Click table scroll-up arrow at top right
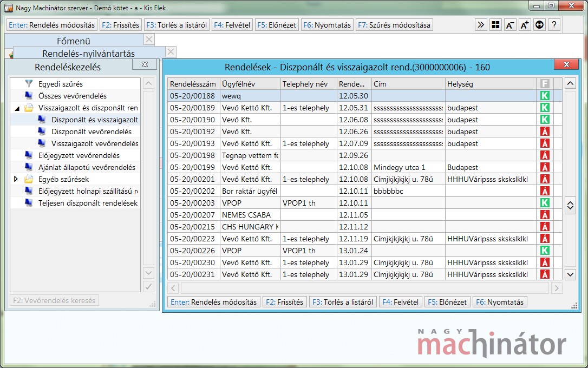This screenshot has width=588, height=368. [x=570, y=83]
